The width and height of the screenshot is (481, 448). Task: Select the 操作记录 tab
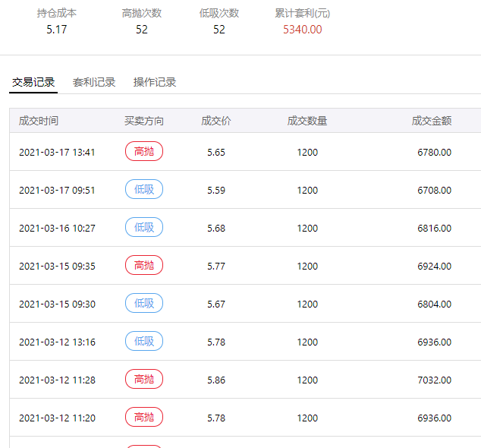point(155,82)
